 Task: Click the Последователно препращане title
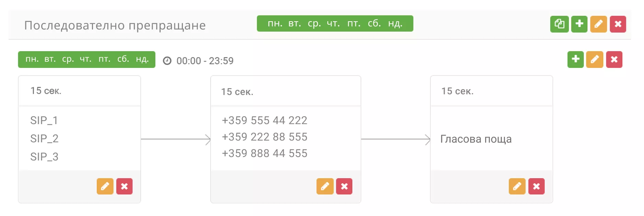[115, 25]
